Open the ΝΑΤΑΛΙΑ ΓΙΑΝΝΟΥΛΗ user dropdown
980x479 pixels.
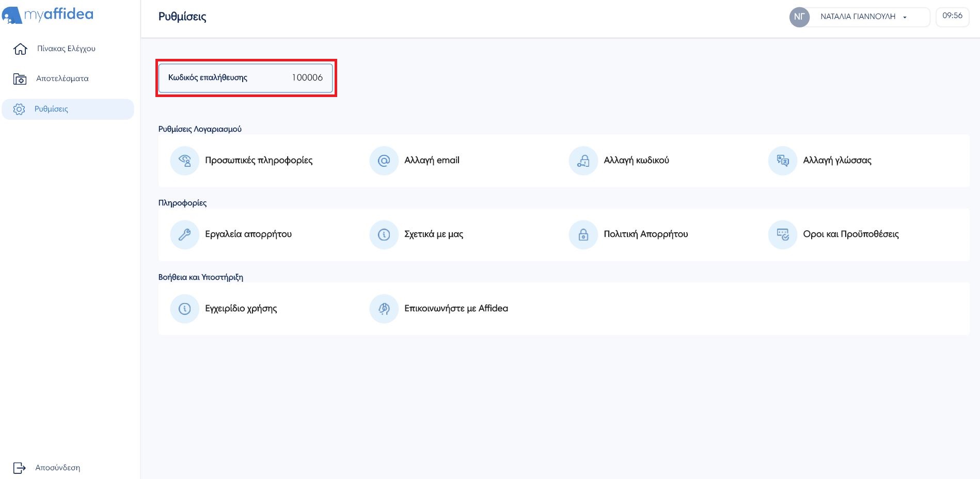point(858,17)
